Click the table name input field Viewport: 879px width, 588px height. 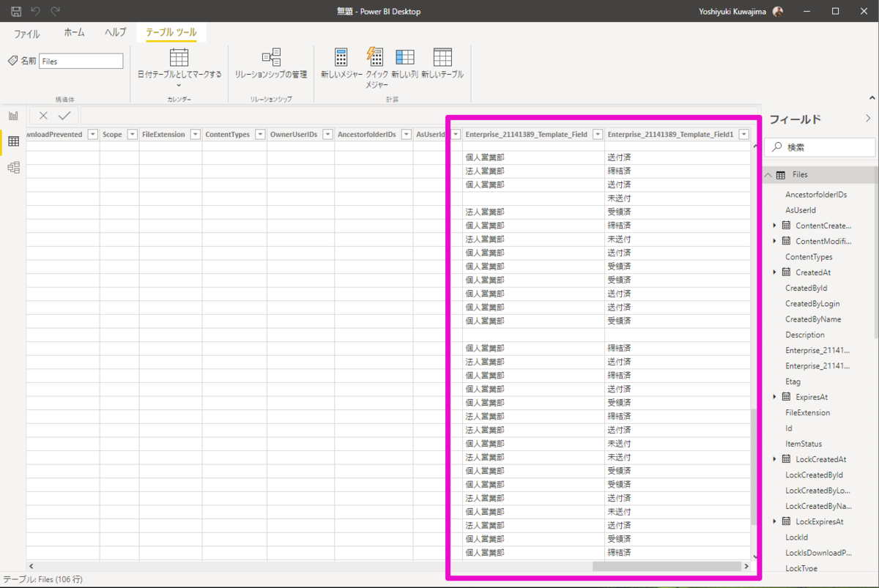pyautogui.click(x=81, y=62)
